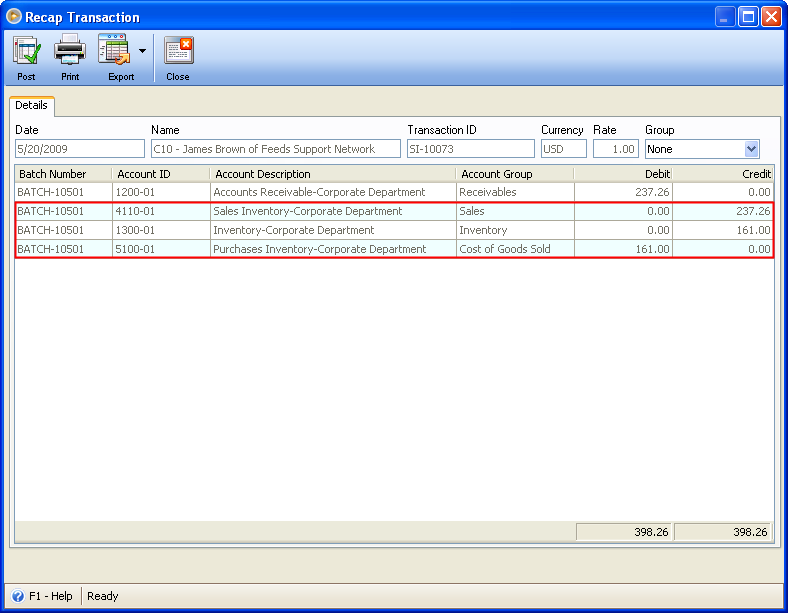This screenshot has height=613, width=788.
Task: Minimize the Recap Transaction window
Action: (x=724, y=17)
